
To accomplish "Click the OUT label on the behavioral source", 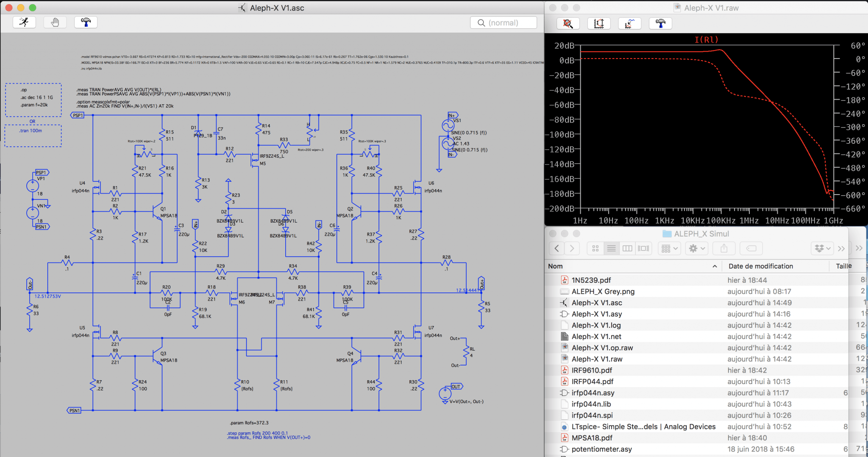I will coord(456,387).
